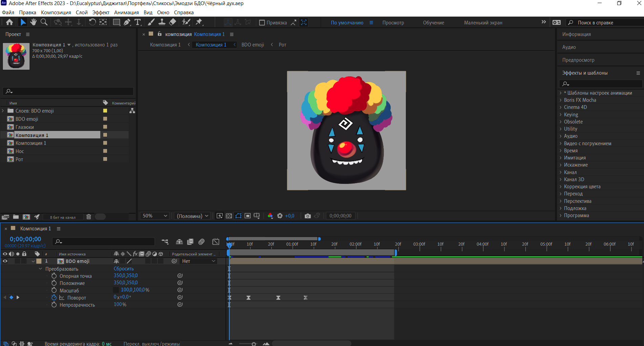The width and height of the screenshot is (644, 346).
Task: Click the delete trash icon in Project panel
Action: pos(89,217)
